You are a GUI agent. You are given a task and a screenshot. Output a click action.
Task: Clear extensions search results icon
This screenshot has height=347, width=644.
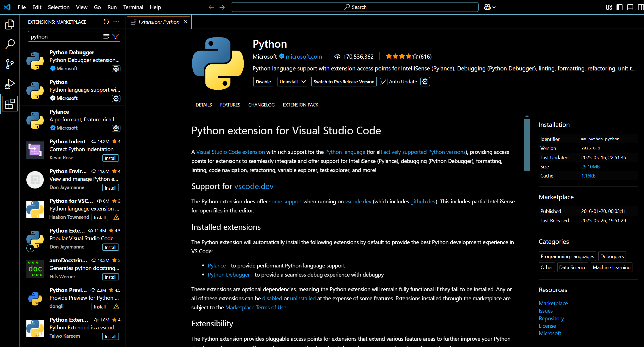(106, 37)
